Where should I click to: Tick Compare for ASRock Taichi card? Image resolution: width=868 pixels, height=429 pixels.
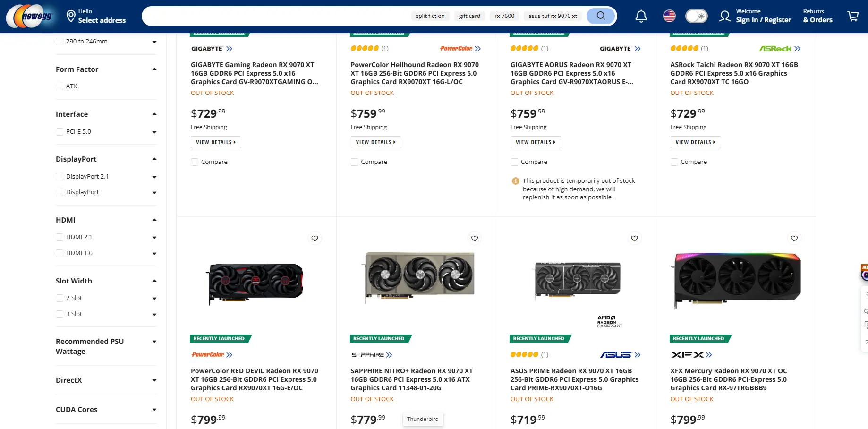click(x=674, y=162)
